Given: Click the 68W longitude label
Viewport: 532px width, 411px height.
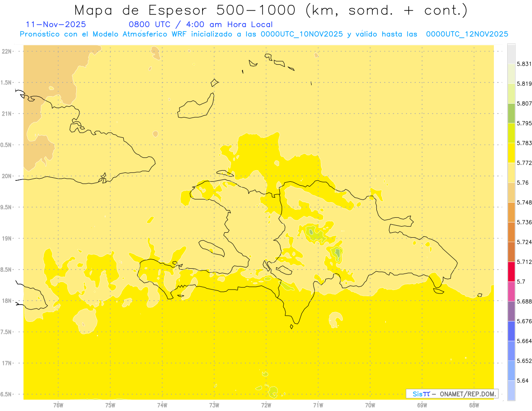Looking at the screenshot, I should (474, 405).
